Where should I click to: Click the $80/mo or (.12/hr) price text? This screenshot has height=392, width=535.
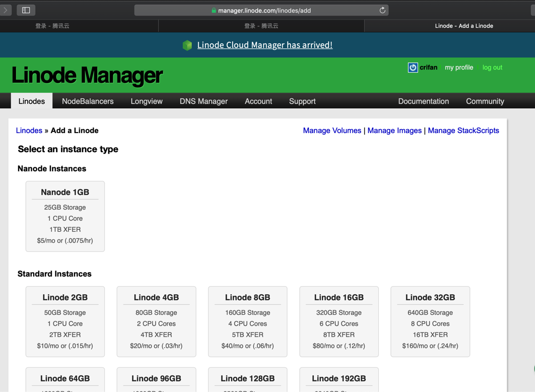(339, 346)
